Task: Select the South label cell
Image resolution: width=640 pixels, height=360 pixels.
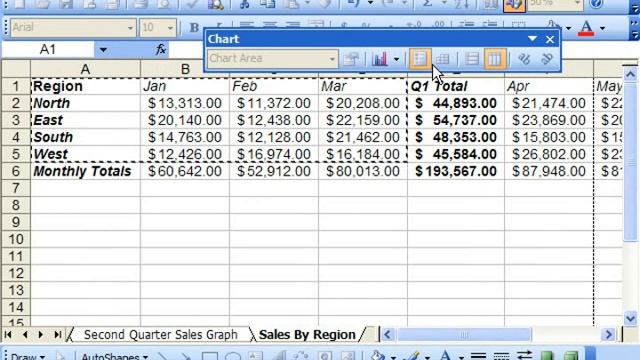Action: [85, 137]
